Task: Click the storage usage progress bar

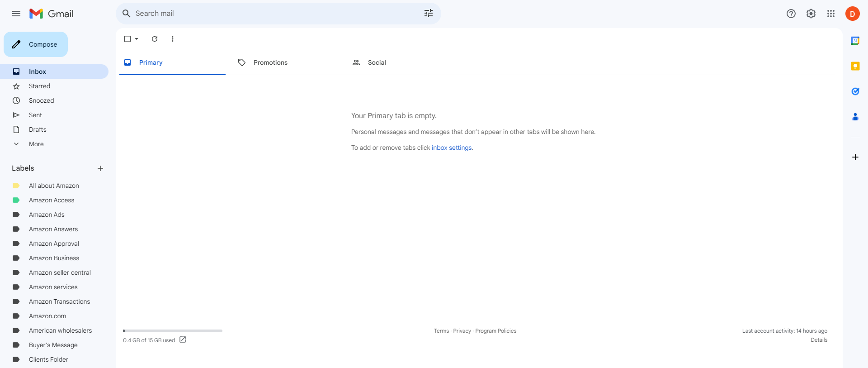Action: point(173,331)
